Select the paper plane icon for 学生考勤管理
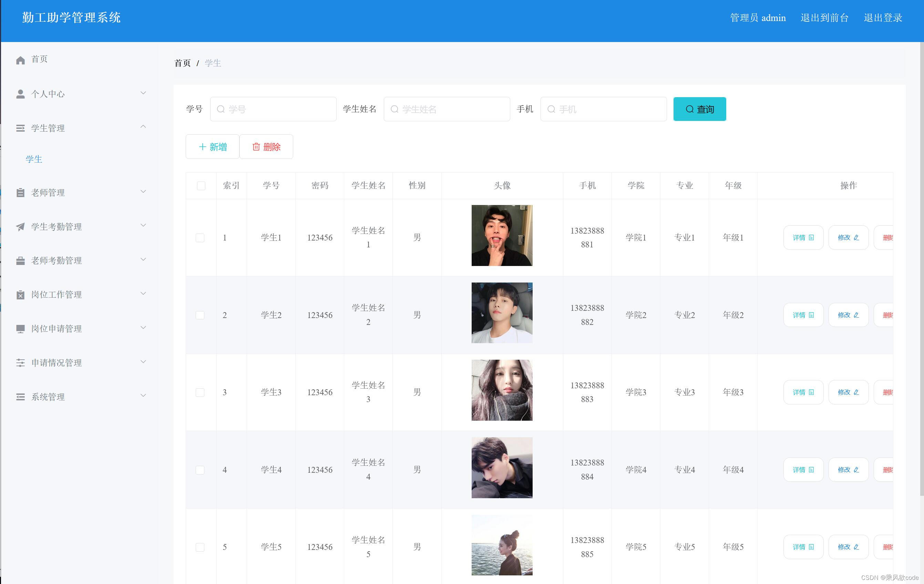The height and width of the screenshot is (584, 924). point(20,226)
